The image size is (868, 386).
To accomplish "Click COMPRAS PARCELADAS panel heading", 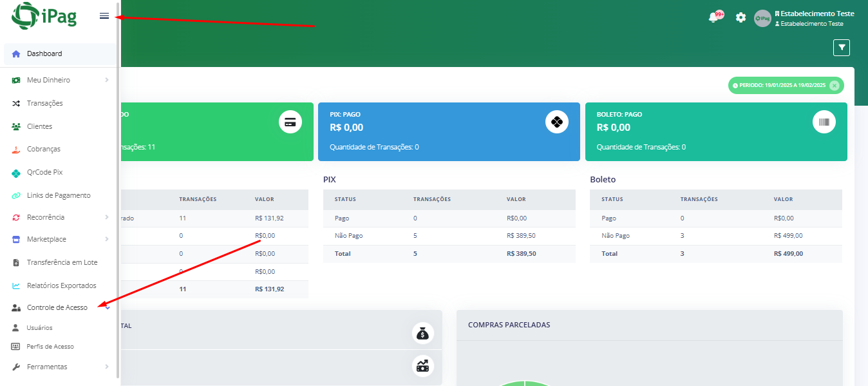I will point(509,325).
